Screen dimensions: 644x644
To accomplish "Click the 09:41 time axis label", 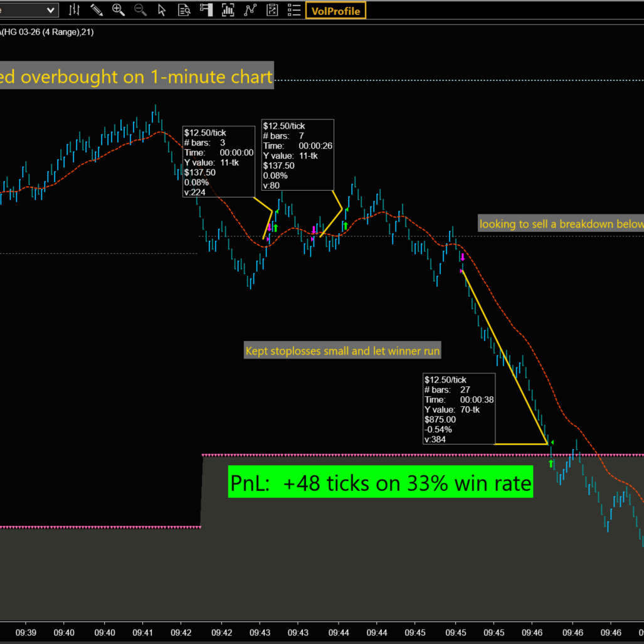I will click(142, 633).
